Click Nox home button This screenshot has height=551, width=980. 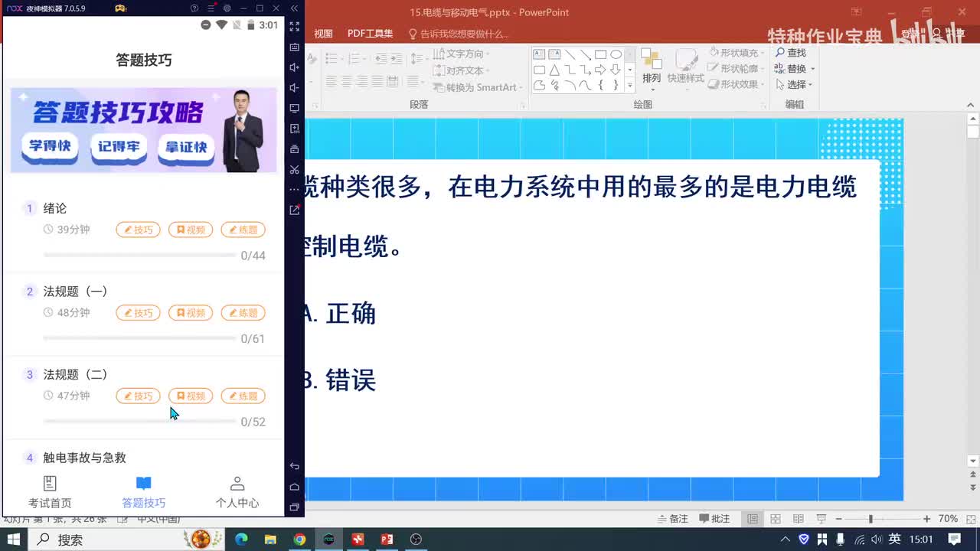295,487
